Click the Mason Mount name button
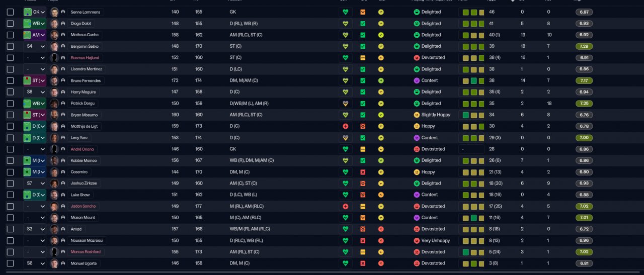The image size is (644, 275). [x=84, y=218]
